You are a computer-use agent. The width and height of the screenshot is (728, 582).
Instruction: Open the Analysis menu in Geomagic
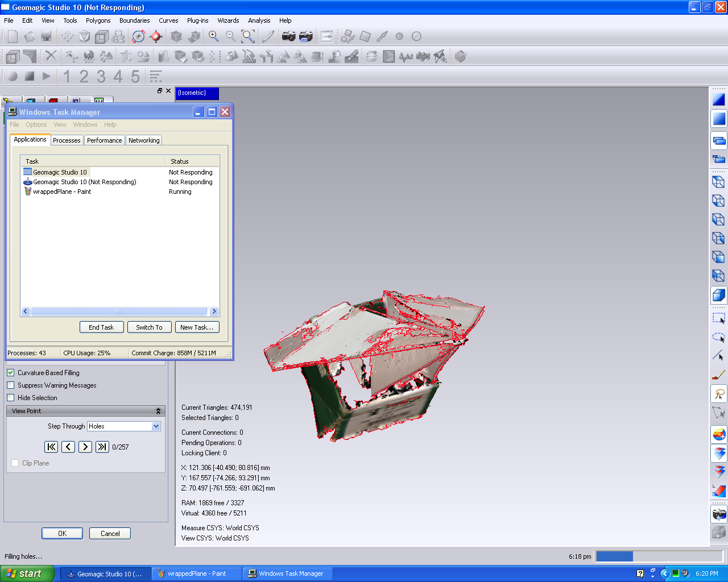point(259,20)
